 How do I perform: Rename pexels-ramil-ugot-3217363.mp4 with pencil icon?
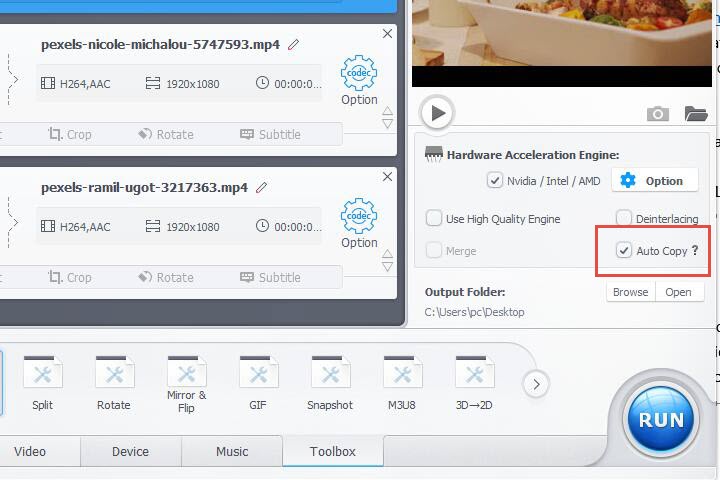(x=261, y=187)
